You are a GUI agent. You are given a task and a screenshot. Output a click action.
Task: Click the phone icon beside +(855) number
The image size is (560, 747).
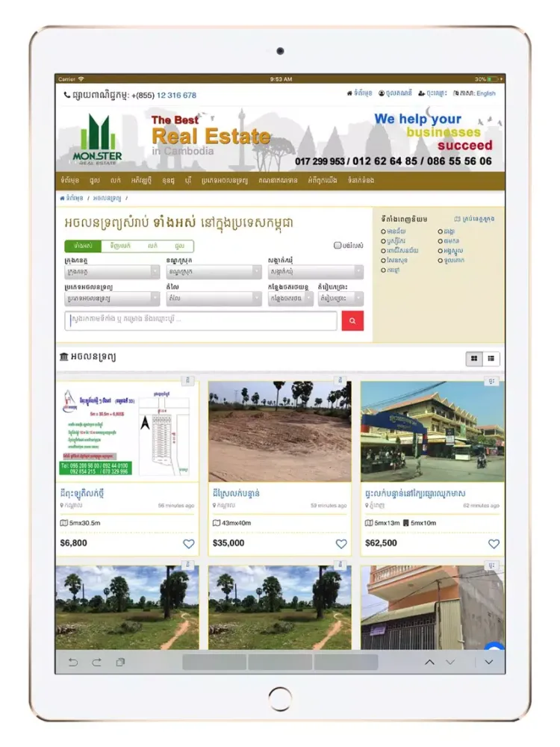66,95
